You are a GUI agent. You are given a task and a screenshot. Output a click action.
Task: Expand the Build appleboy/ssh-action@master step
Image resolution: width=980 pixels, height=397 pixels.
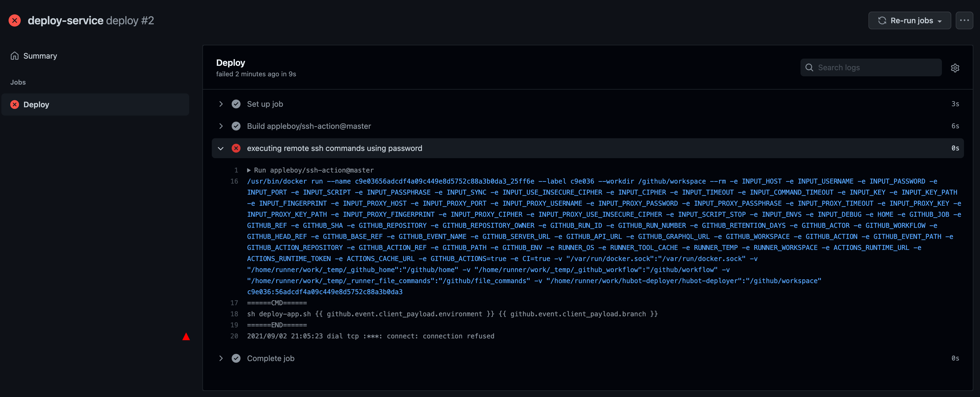(221, 126)
